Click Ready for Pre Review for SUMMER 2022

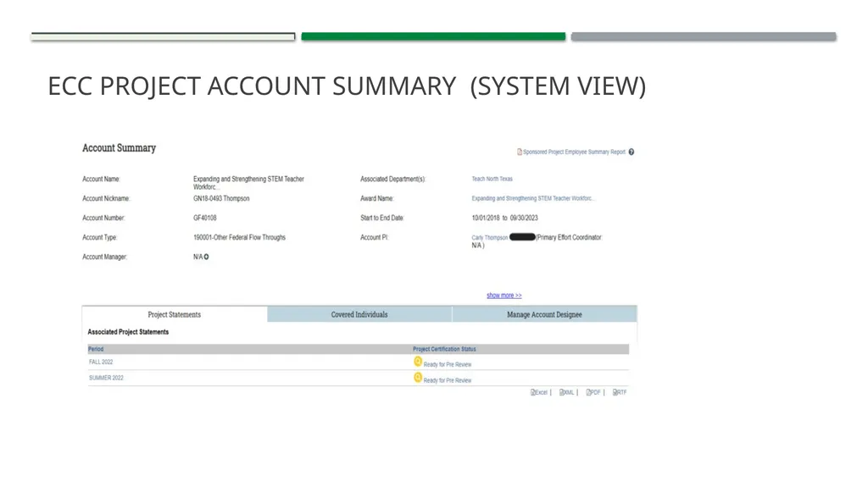click(x=448, y=381)
